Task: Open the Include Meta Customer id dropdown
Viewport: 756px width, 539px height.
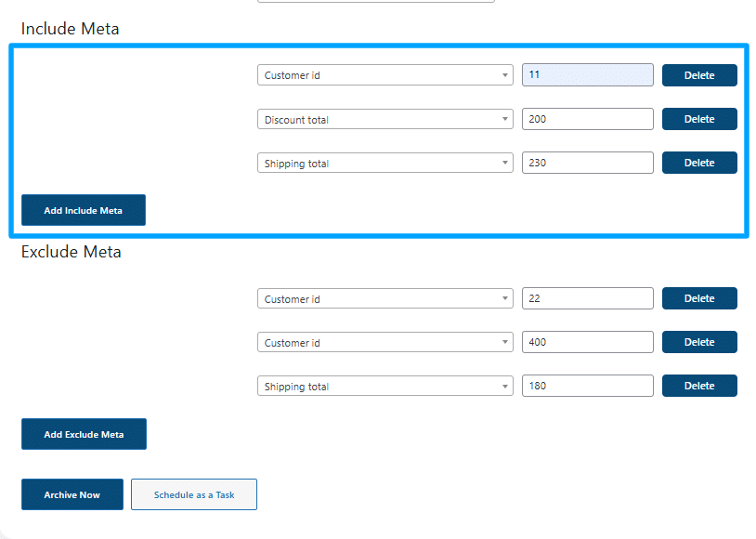Action: tap(385, 75)
